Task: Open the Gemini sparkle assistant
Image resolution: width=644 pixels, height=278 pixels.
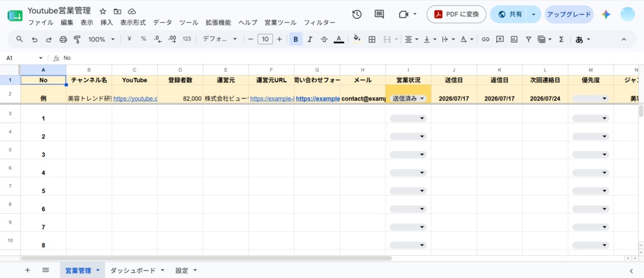Action: coord(606,14)
